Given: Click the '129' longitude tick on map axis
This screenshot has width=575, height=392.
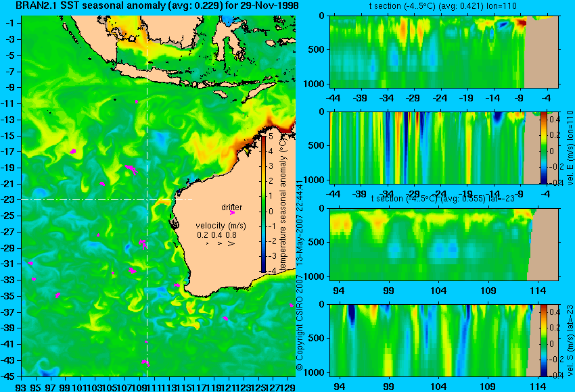Looking at the screenshot, I should tap(289, 387).
